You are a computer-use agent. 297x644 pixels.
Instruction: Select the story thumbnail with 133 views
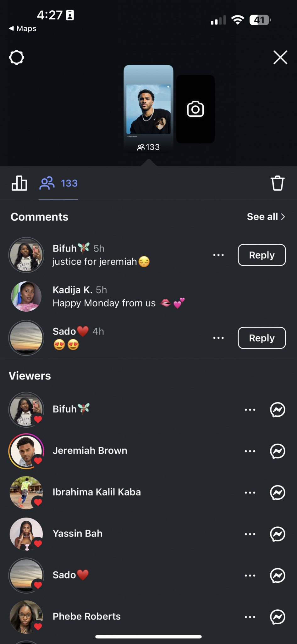148,109
